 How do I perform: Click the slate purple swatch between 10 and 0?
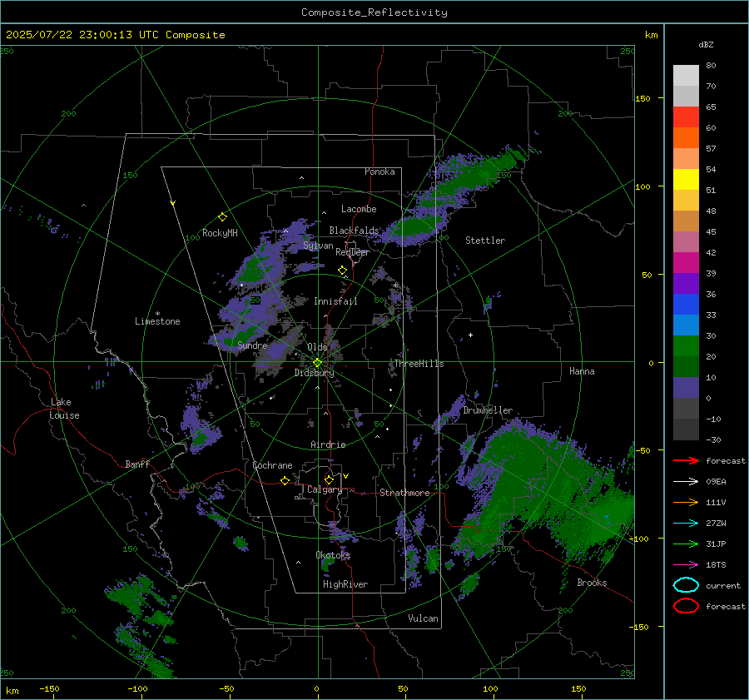tap(686, 388)
